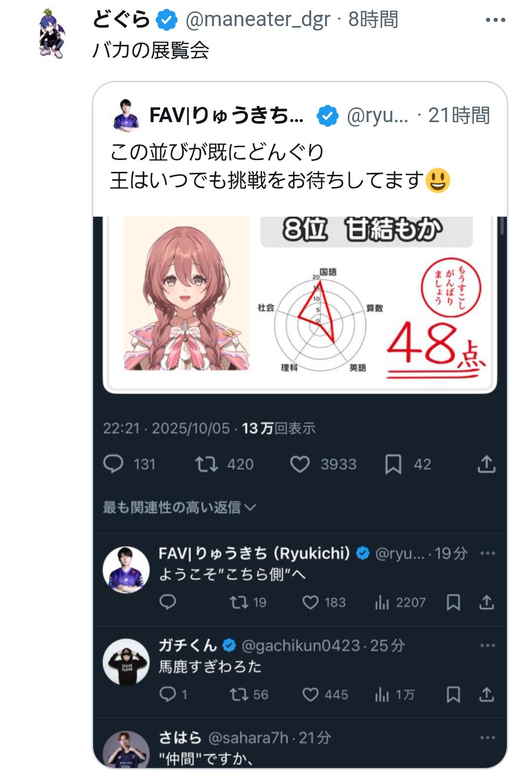Like the post with 3933 likes

click(299, 464)
